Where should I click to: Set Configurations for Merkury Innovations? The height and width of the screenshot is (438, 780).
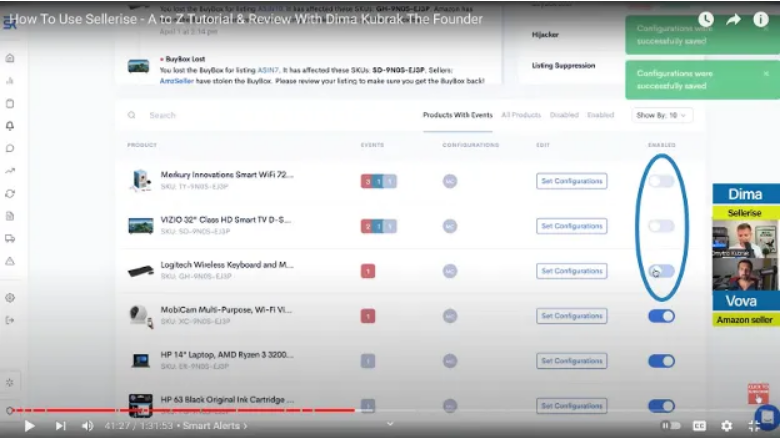[572, 181]
